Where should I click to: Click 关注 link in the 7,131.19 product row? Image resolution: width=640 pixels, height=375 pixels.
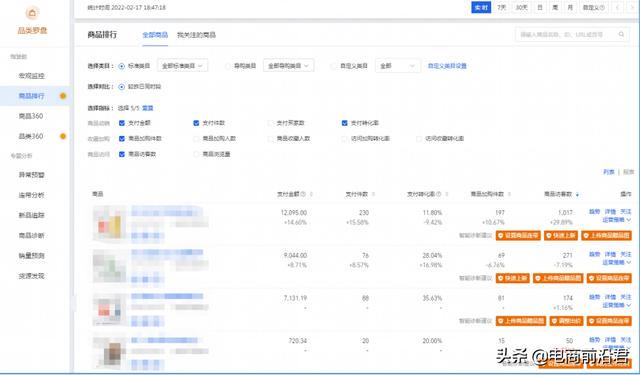click(x=626, y=297)
